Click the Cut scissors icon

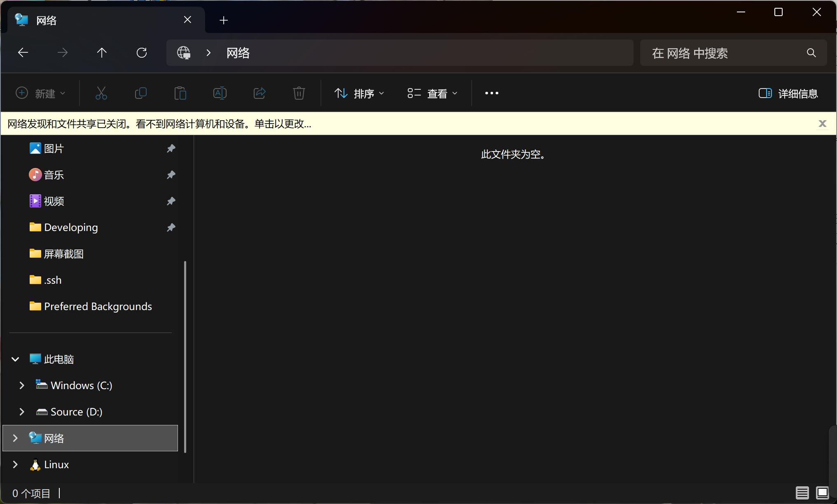click(101, 93)
